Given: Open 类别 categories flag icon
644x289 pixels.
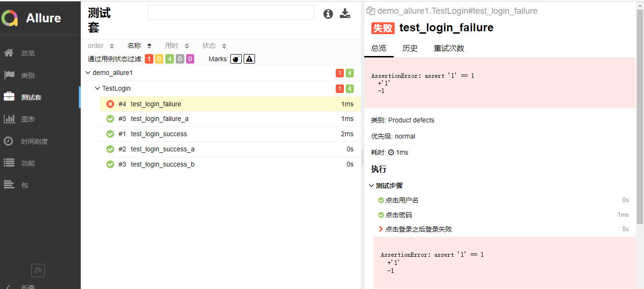Looking at the screenshot, I should click(9, 75).
